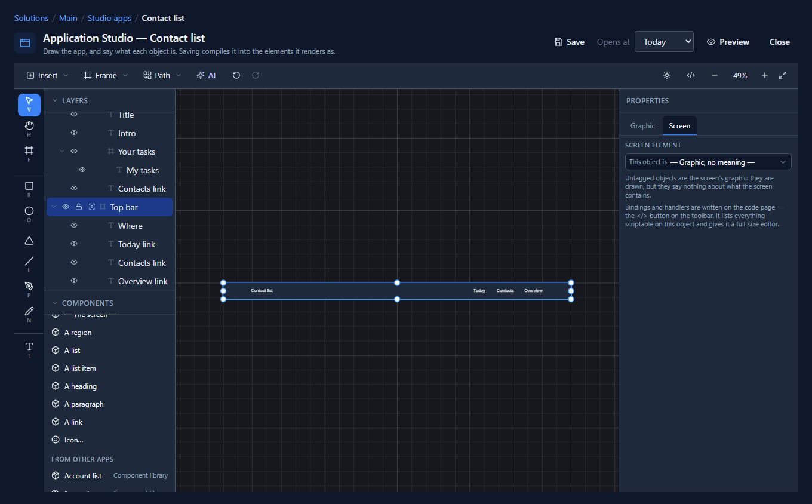Open the 'This object is' screen element dropdown
Image resolution: width=812 pixels, height=504 pixels.
point(708,162)
